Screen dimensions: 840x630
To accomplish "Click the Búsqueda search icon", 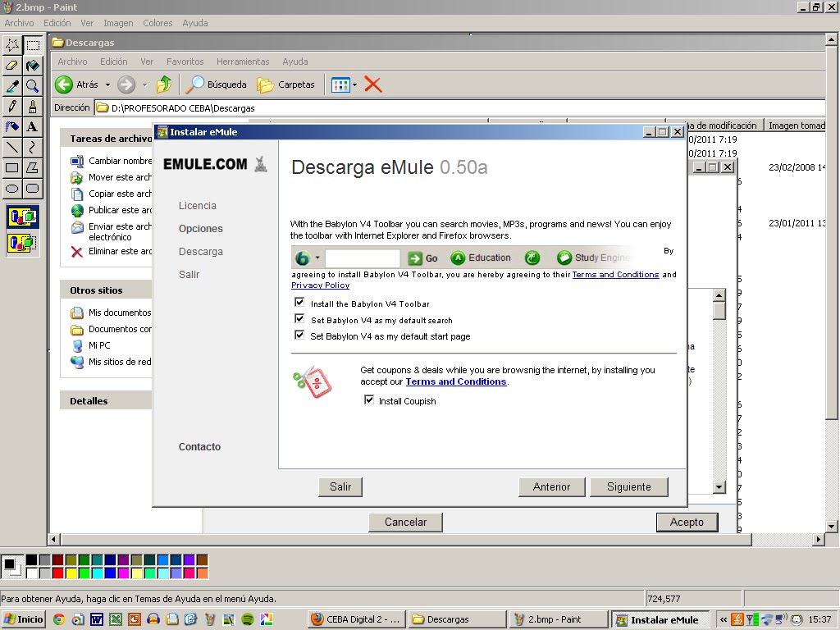I will click(195, 84).
